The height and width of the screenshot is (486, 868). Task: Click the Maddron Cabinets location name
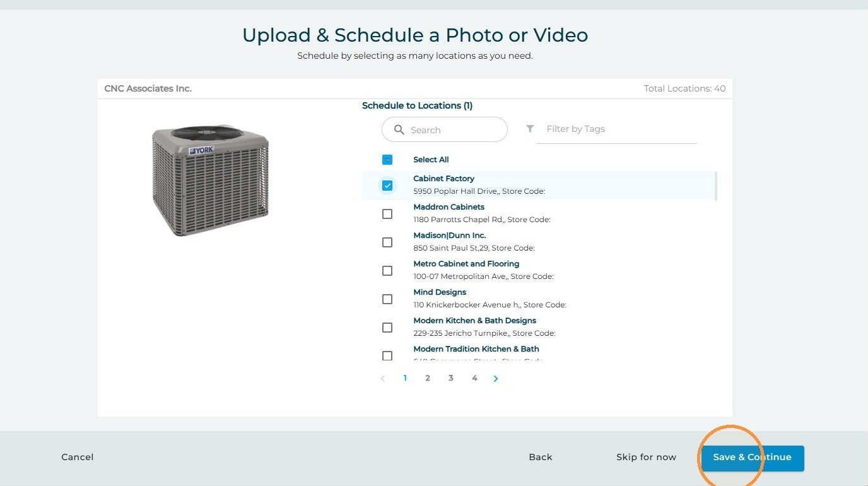point(449,207)
